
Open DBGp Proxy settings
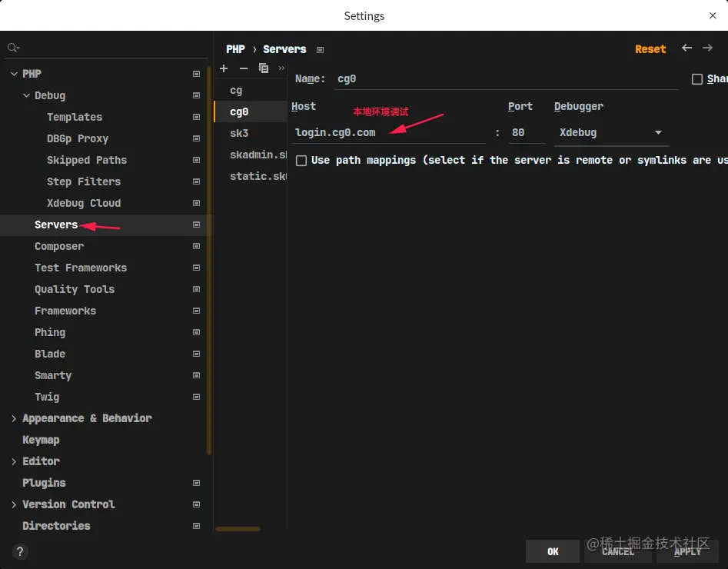pyautogui.click(x=78, y=138)
